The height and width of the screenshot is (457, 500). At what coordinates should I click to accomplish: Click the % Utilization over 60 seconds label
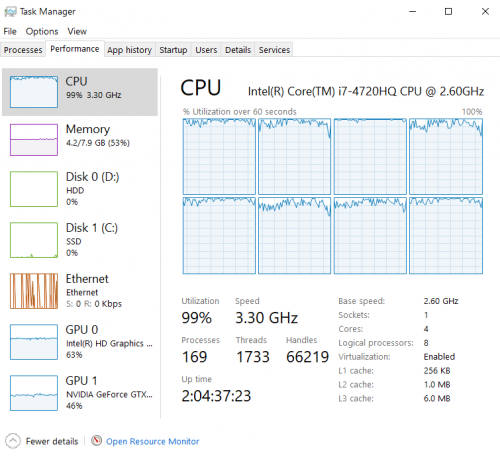[x=239, y=112]
